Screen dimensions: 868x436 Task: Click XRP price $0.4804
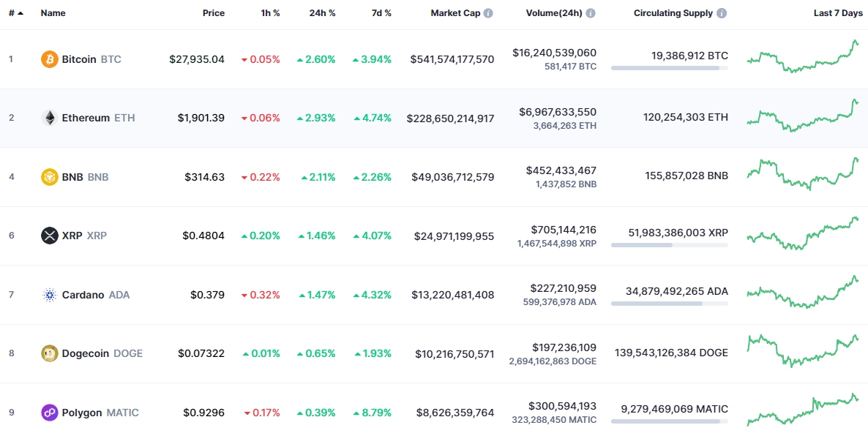click(x=203, y=236)
